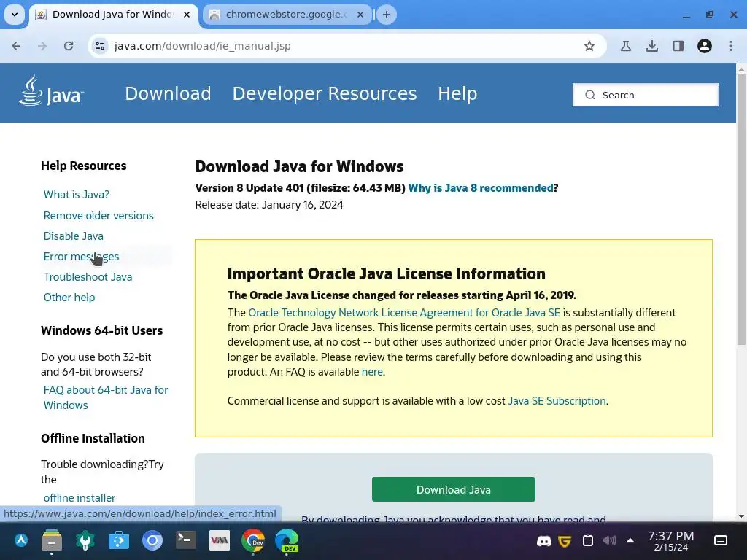Toggle the side panel icon
This screenshot has width=747, height=560.
point(678,46)
